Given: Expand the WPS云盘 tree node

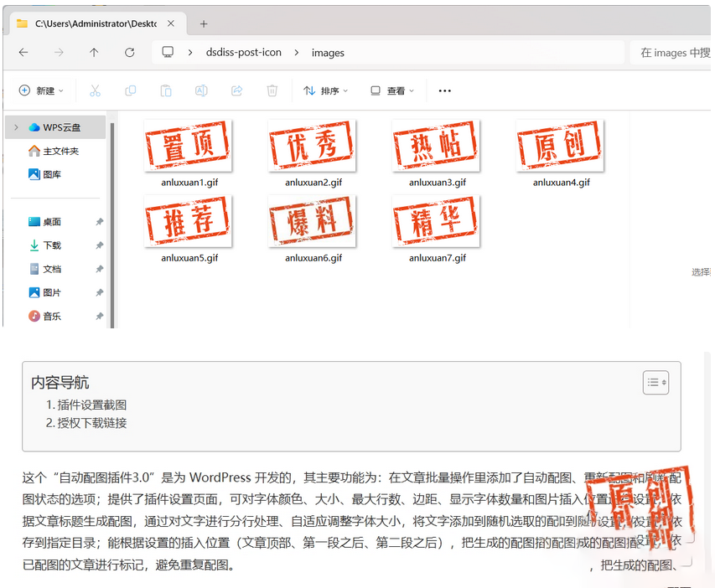Looking at the screenshot, I should click(16, 127).
